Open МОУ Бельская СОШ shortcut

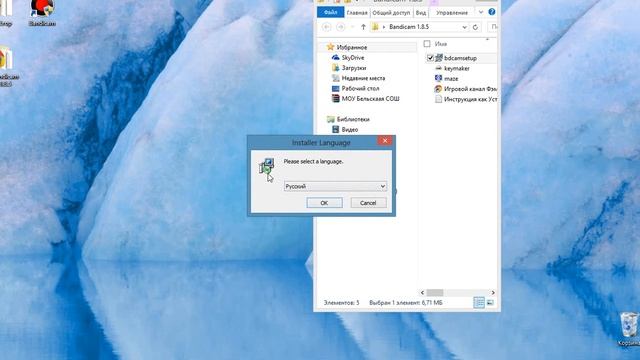tap(370, 98)
